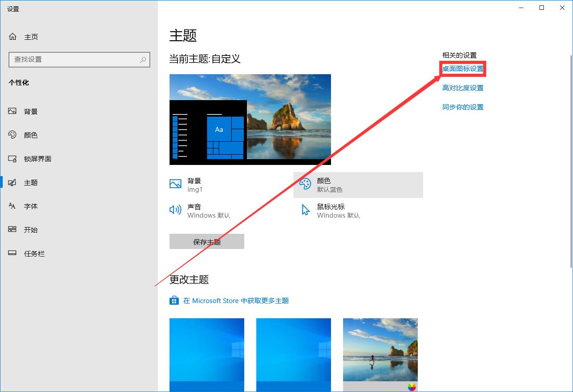Click the 背景 picture icon in sidebar
Screen dimensions: 573x392
pos(13,111)
